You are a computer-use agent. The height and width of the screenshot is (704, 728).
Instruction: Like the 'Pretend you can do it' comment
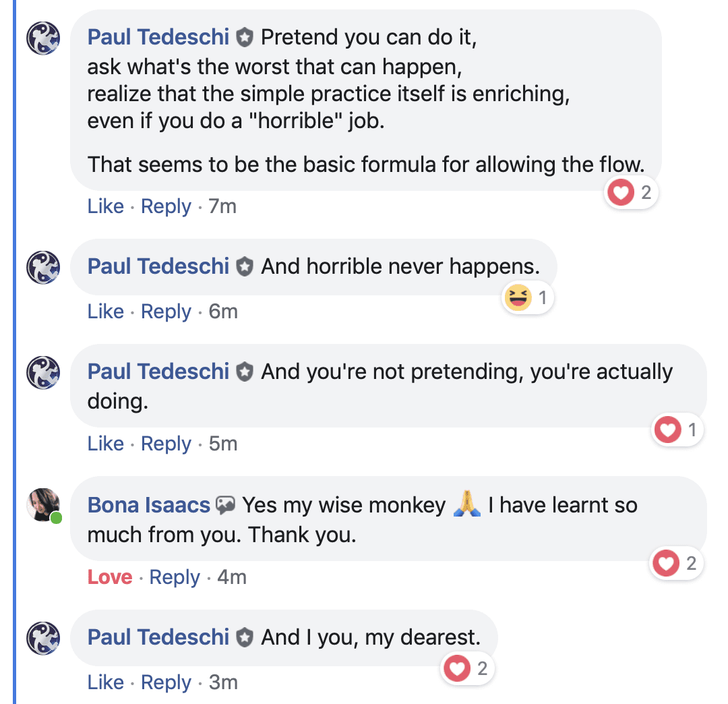pyautogui.click(x=106, y=206)
